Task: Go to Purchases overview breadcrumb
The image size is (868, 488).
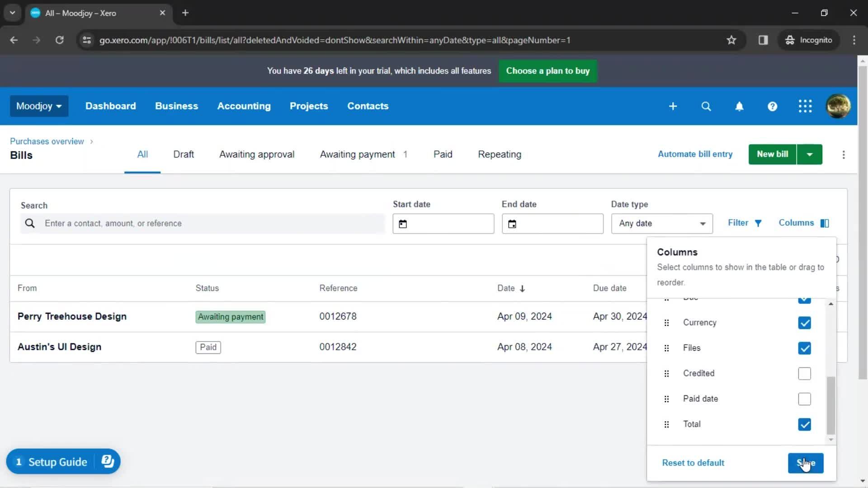Action: point(47,141)
